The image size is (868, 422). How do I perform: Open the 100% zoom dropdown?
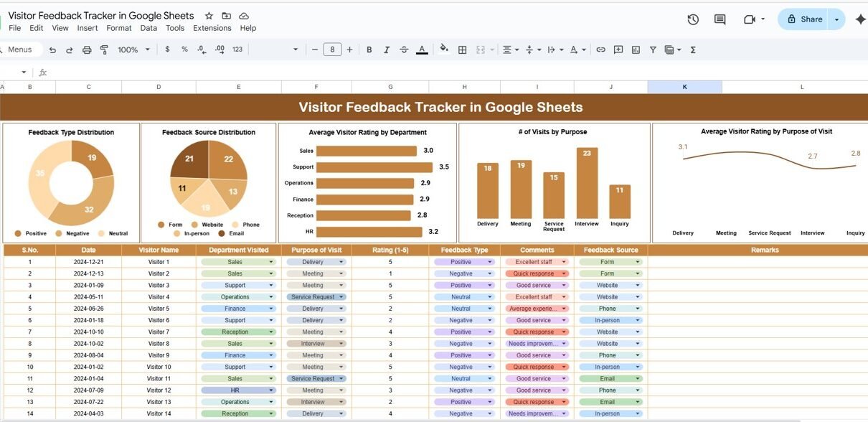click(x=133, y=50)
